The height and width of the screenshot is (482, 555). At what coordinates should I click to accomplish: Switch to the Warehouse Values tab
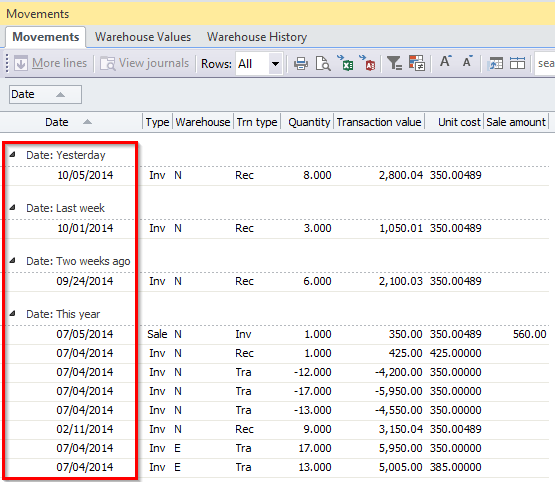tap(143, 37)
